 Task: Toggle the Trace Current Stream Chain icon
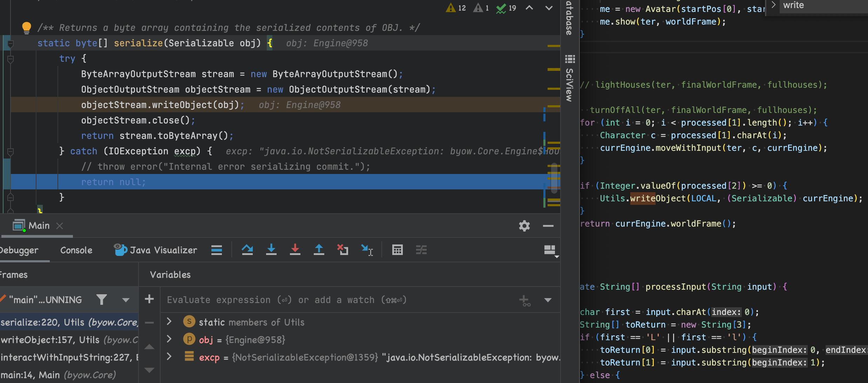pyautogui.click(x=421, y=250)
